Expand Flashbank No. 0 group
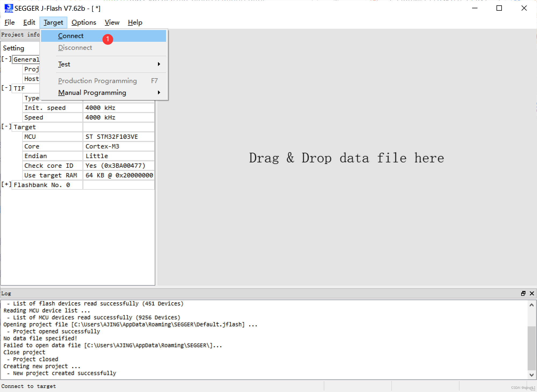Image resolution: width=537 pixels, height=392 pixels. point(6,184)
